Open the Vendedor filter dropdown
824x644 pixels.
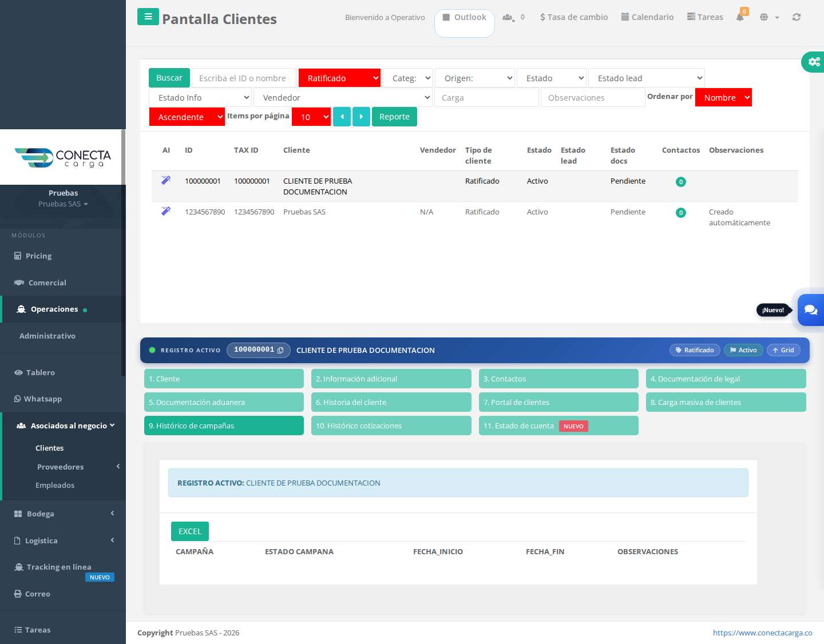(x=343, y=98)
